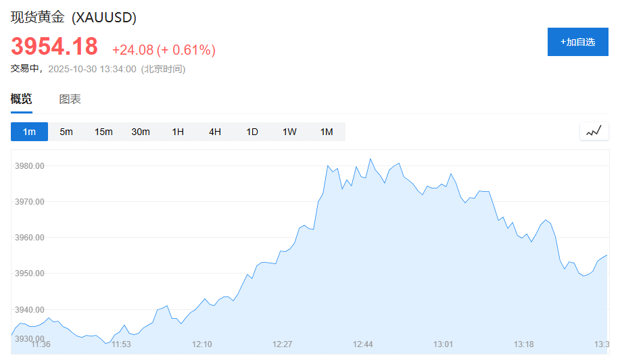The height and width of the screenshot is (364, 620).
Task: Click the line chart style icon
Action: [x=594, y=131]
